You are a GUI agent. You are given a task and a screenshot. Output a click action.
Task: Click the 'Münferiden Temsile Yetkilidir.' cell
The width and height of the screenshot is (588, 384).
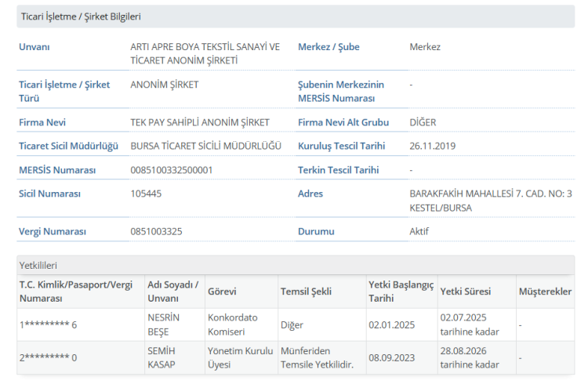(318, 357)
